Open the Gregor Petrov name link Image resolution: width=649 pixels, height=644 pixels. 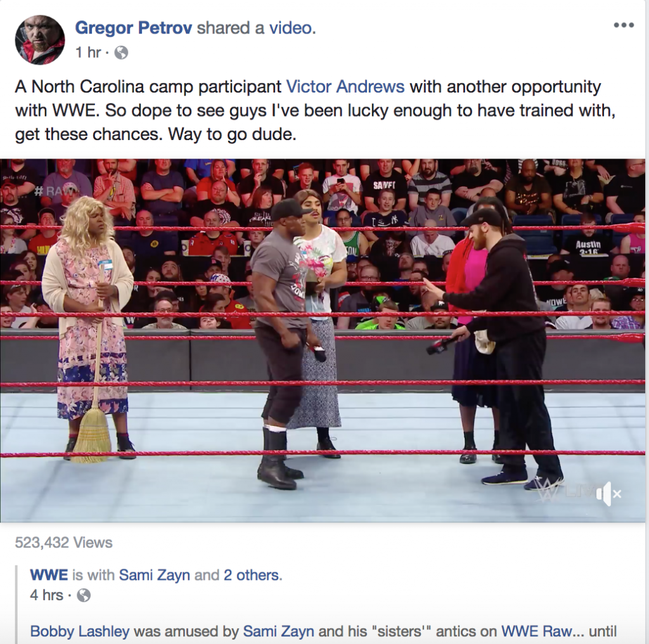[x=133, y=28]
